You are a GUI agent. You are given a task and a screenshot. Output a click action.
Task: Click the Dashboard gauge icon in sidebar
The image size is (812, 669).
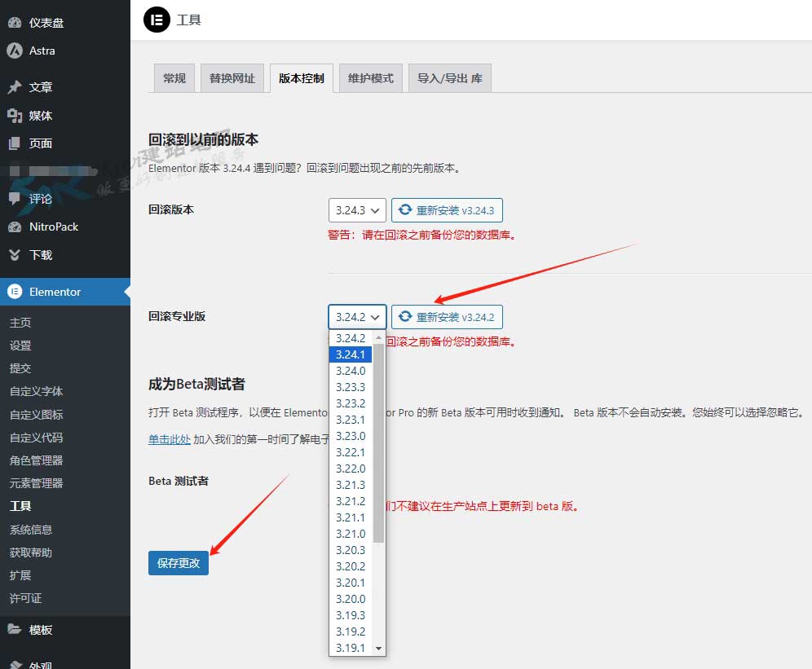point(15,22)
